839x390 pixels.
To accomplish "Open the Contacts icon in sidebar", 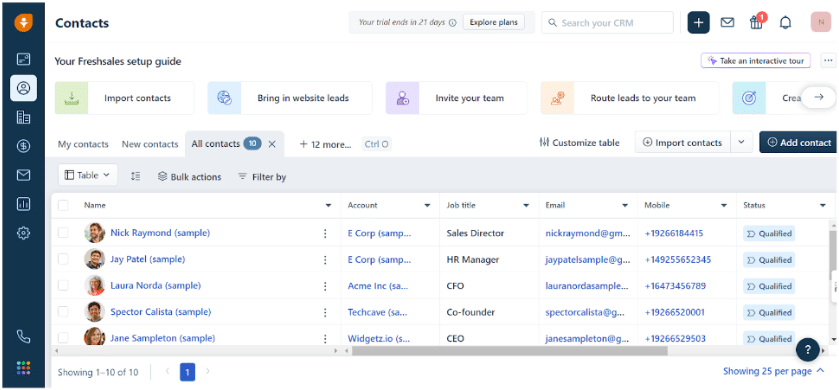I will 23,88.
